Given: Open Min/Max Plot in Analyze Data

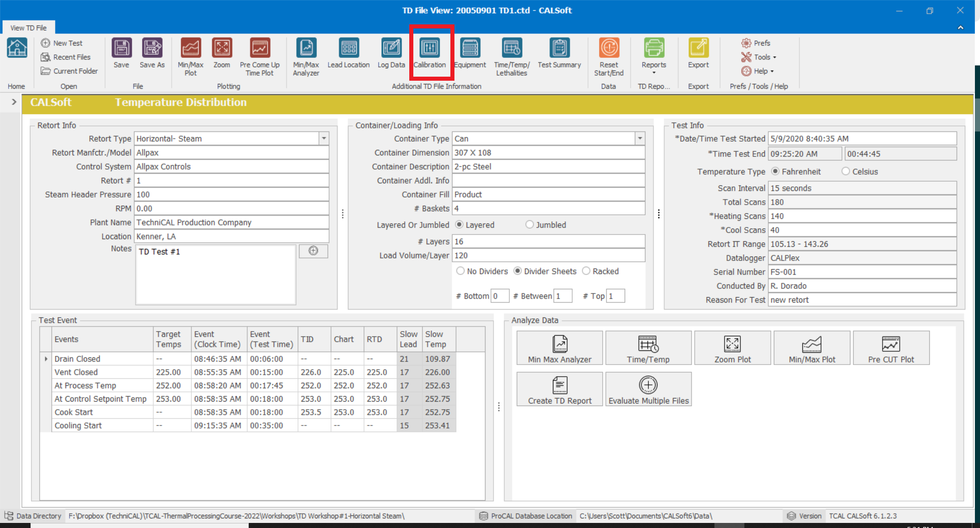Looking at the screenshot, I should click(812, 348).
